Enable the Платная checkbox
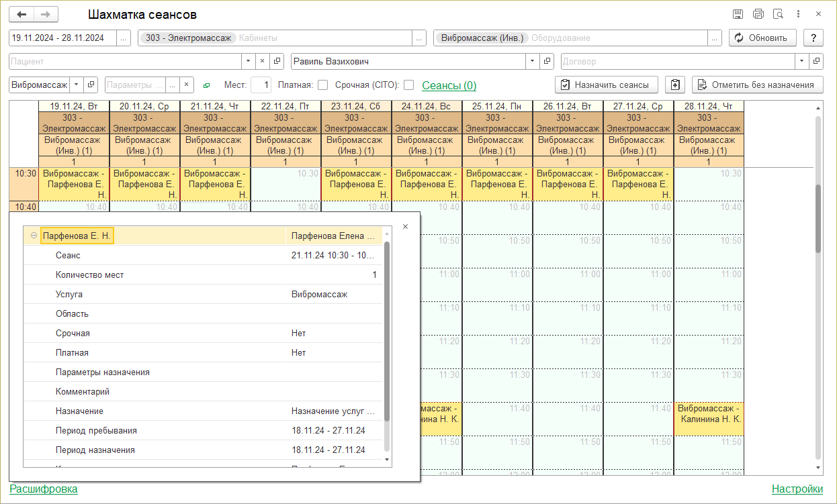 click(x=322, y=85)
